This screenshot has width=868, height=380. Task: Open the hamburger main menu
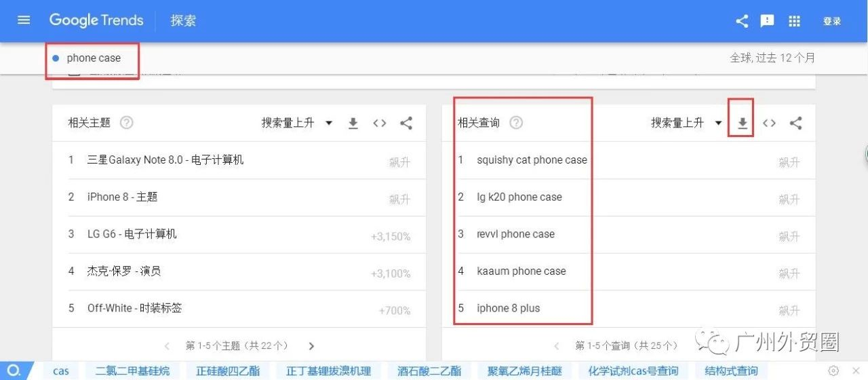pyautogui.click(x=24, y=20)
